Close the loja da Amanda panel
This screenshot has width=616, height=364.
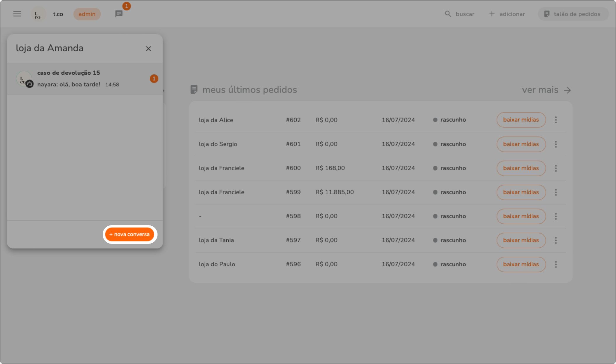148,49
